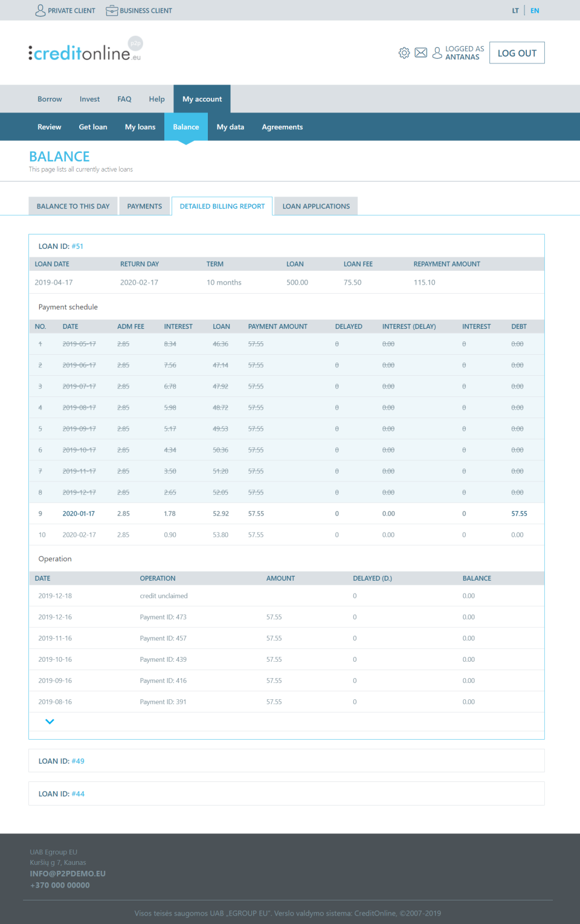Open the Loan Applications tab
Viewport: 580px width, 924px height.
[x=315, y=206]
